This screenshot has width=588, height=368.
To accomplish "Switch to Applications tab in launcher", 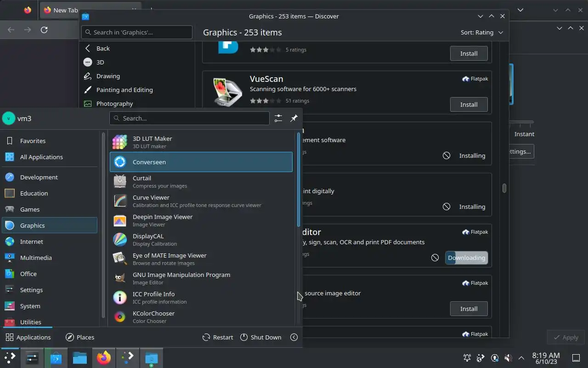I will coord(28,337).
